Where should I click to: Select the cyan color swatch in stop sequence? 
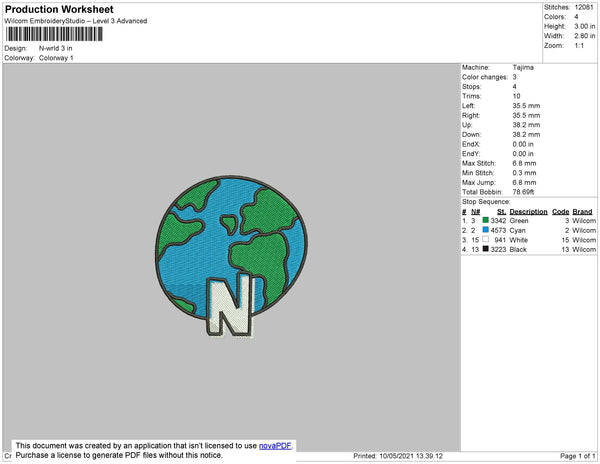(486, 230)
